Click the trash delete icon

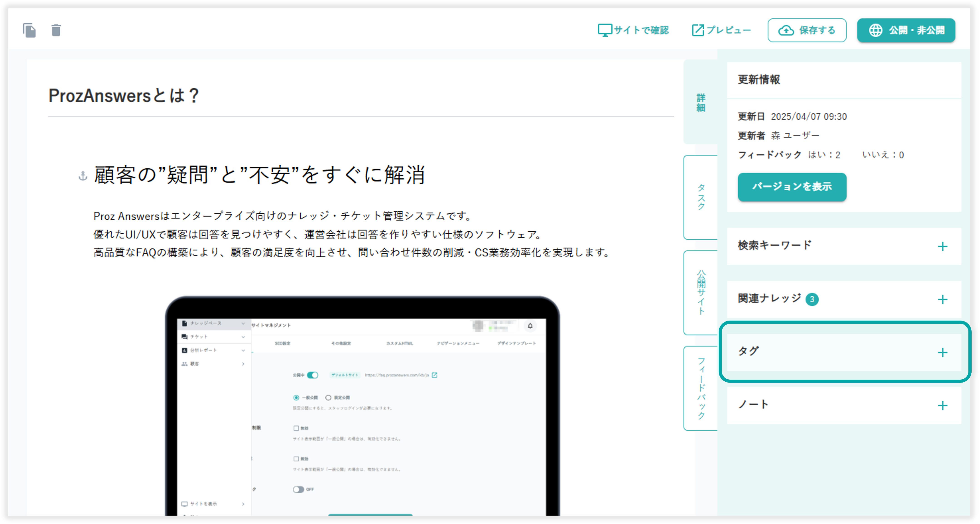tap(56, 30)
